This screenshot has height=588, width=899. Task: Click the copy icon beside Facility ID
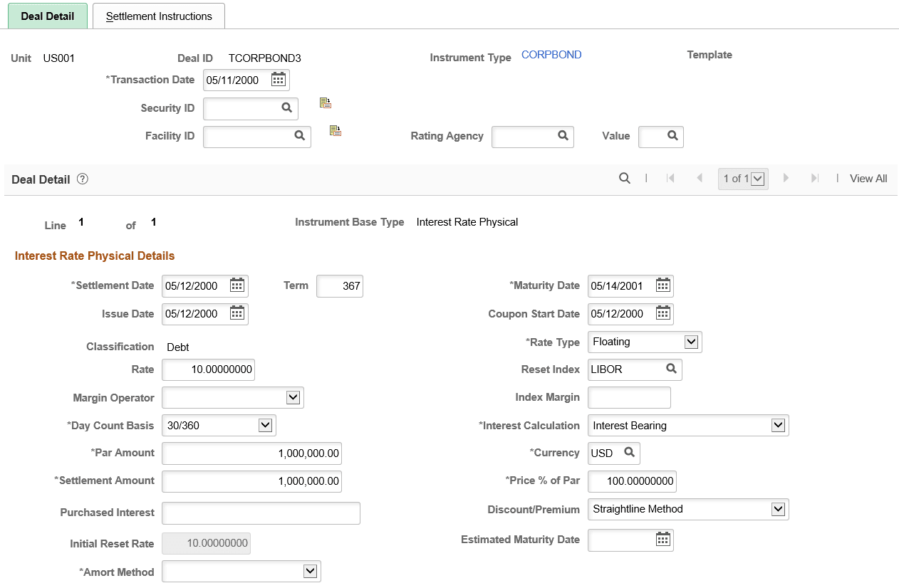[335, 130]
